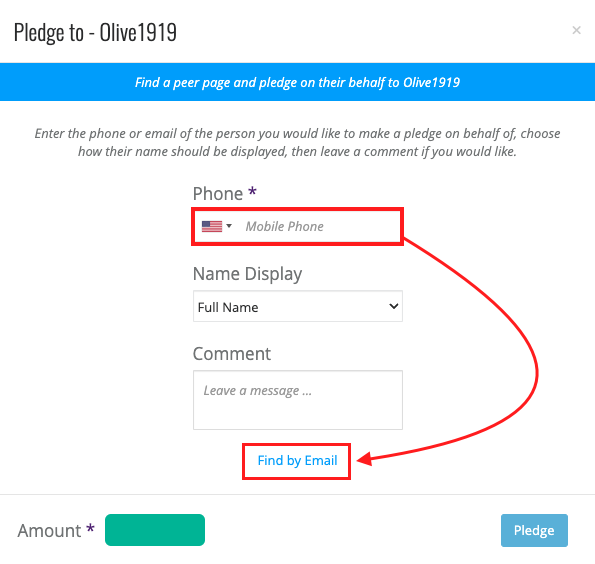Screen dimensions: 595x564
Task: Click the italic instructions paragraph about phone or email
Action: tap(298, 142)
